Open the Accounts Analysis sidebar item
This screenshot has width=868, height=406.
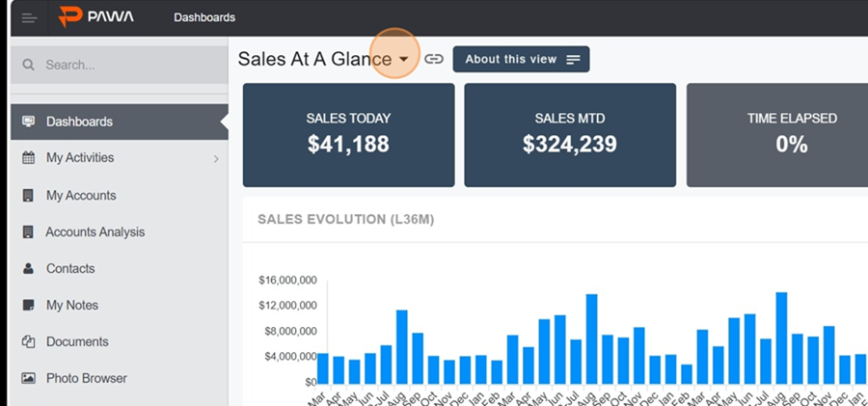coord(95,232)
